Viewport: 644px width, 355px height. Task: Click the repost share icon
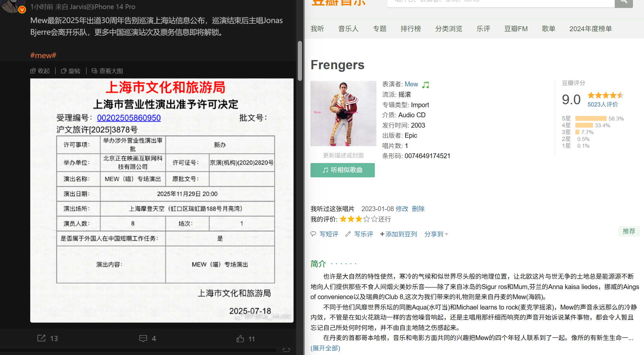point(41,338)
